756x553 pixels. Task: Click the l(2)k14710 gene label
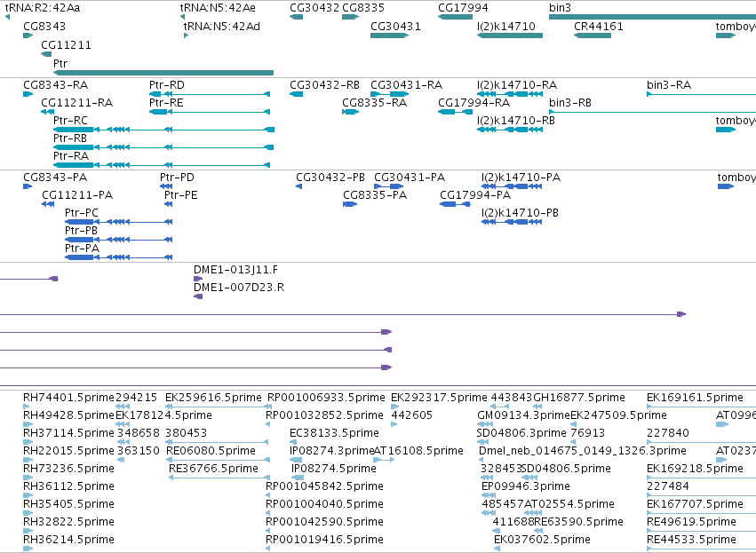(506, 26)
